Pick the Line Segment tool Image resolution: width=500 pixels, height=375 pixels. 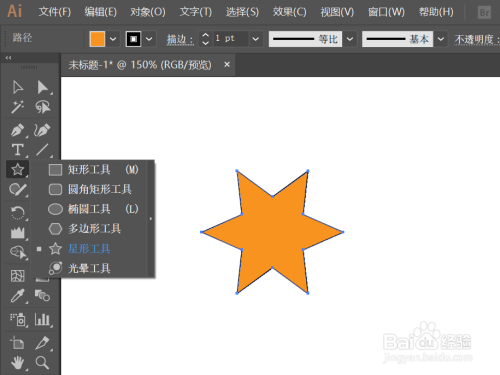tap(43, 150)
